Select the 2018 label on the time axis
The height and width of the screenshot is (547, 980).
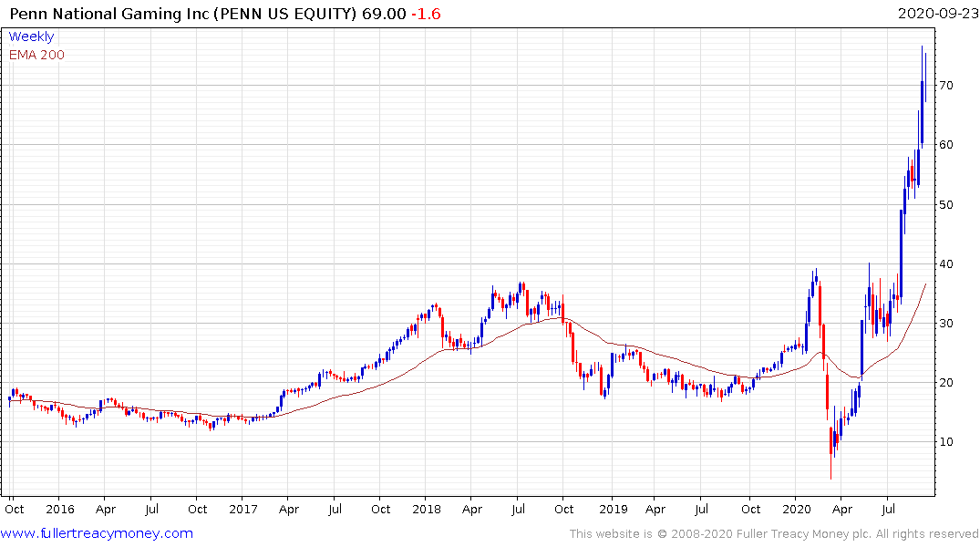(x=427, y=509)
